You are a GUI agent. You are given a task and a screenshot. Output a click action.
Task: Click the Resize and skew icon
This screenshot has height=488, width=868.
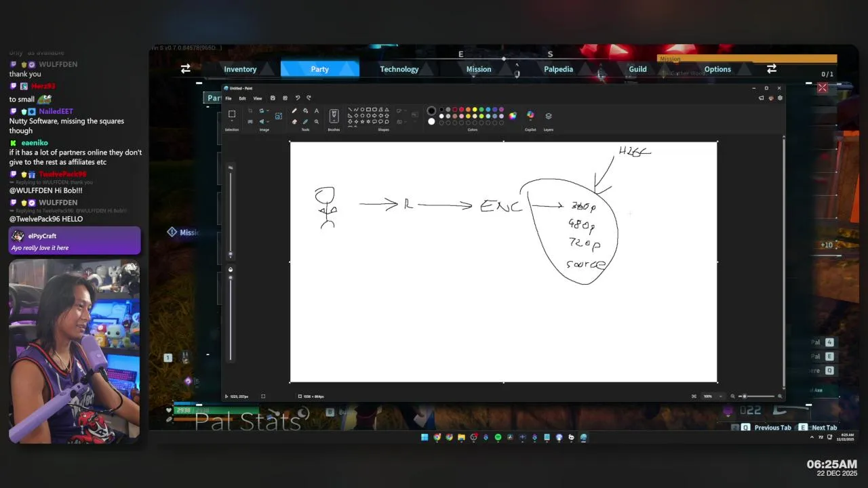tap(250, 122)
